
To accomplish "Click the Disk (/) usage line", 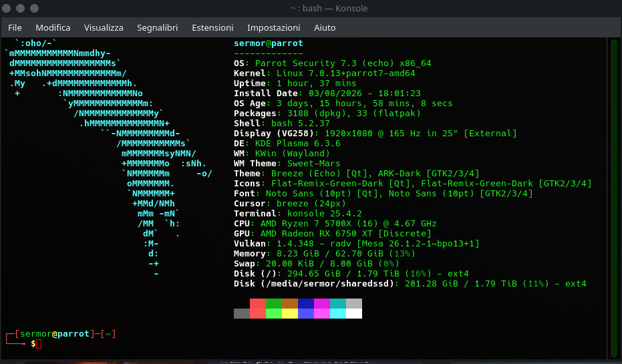I will (x=351, y=274).
